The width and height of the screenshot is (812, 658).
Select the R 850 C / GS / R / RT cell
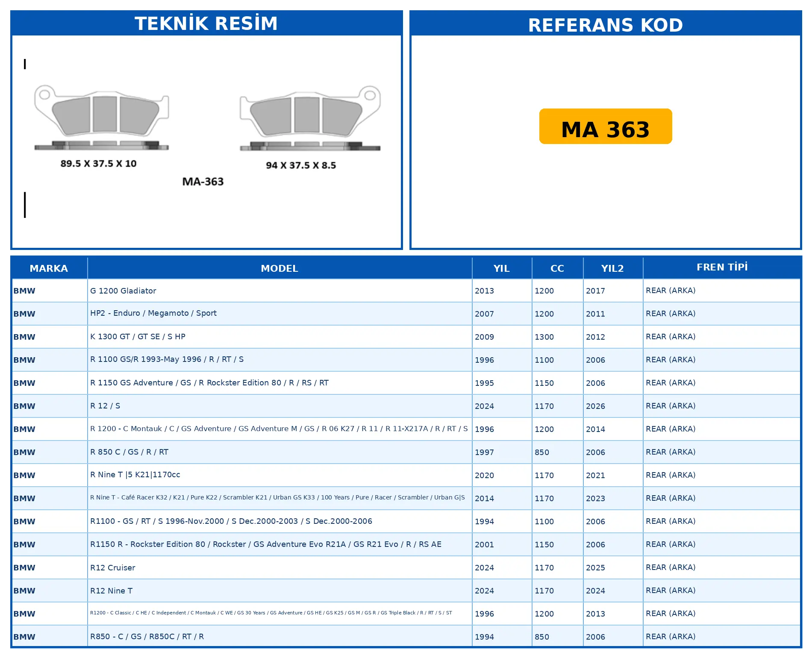pyautogui.click(x=279, y=452)
